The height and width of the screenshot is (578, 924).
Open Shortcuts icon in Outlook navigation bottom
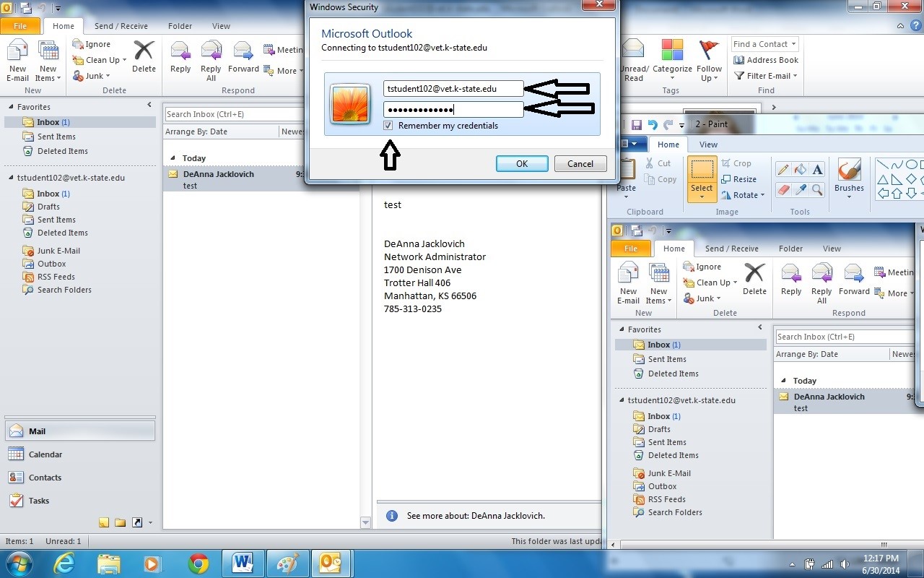[136, 522]
